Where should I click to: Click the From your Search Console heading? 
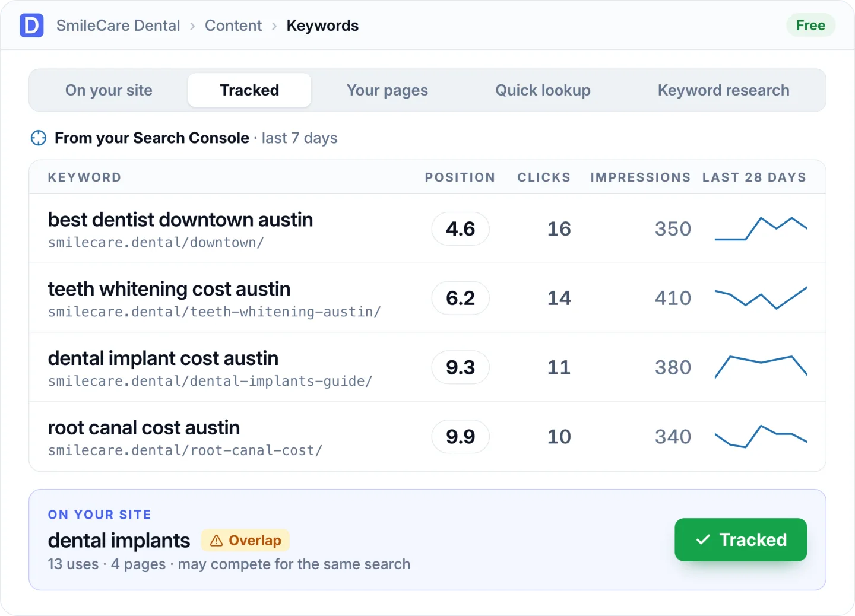[x=152, y=138]
